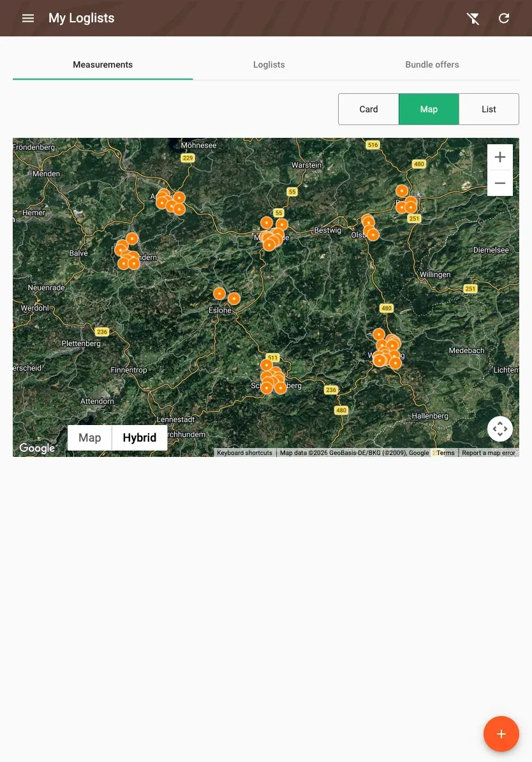Image resolution: width=532 pixels, height=762 pixels.
Task: Click the Finnentrop map label
Action: point(129,370)
